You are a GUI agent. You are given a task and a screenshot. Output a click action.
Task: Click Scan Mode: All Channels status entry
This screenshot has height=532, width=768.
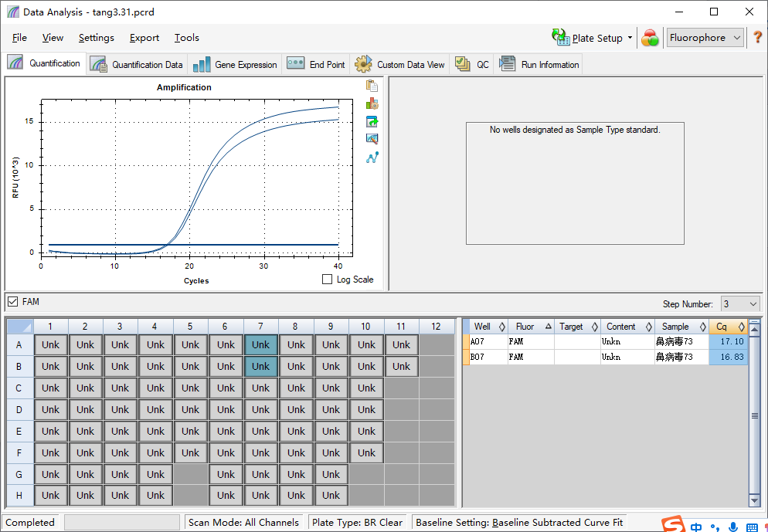(x=243, y=523)
